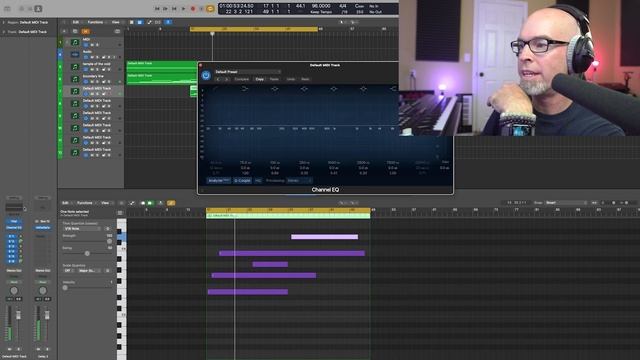Click the yellow link icon in Piano Roll menu bar
Image resolution: width=640 pixels, height=360 pixels.
pos(171,203)
